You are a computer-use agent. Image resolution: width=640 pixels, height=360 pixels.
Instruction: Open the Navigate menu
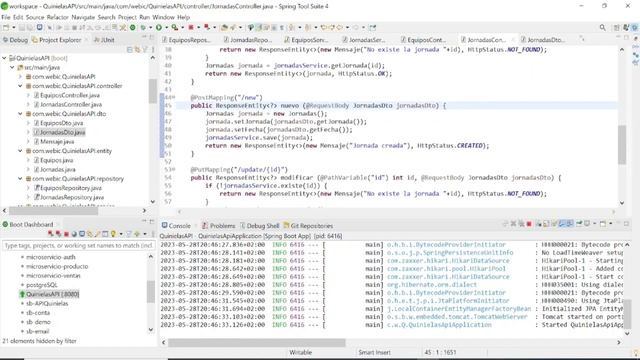(83, 17)
